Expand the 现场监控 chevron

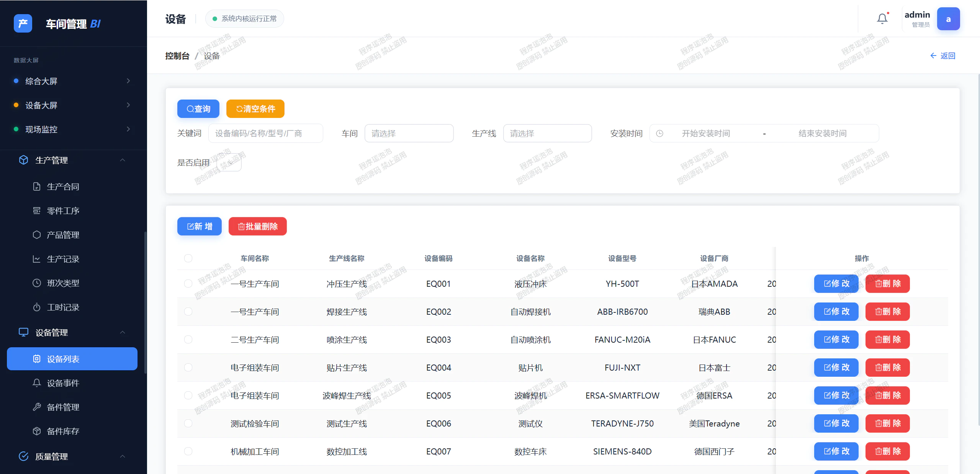pos(128,129)
